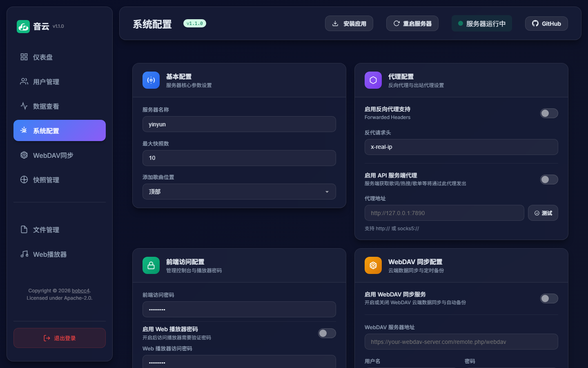Click the 快照管理 aperture icon
This screenshot has width=588, height=368.
point(24,180)
